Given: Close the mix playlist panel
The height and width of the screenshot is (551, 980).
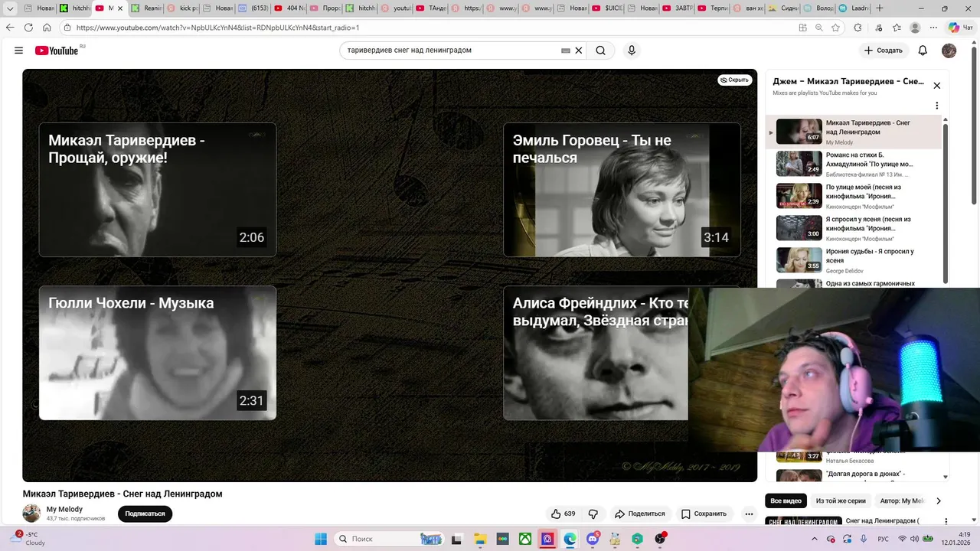Looking at the screenshot, I should point(936,86).
